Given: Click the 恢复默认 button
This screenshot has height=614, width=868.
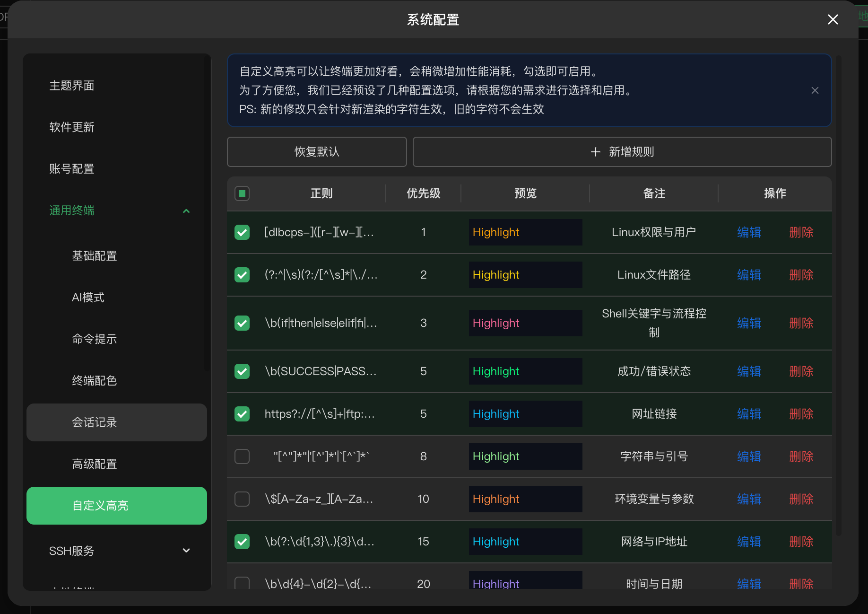Looking at the screenshot, I should coord(316,152).
